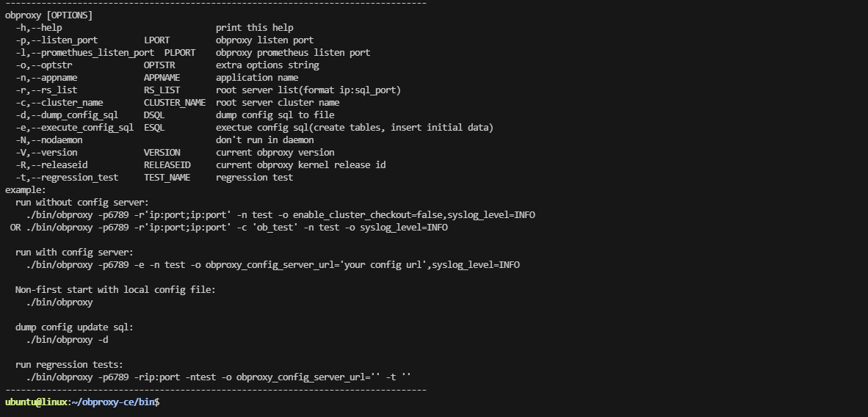Click the 'run regression tests:' heading
The height and width of the screenshot is (417, 868).
(x=69, y=364)
